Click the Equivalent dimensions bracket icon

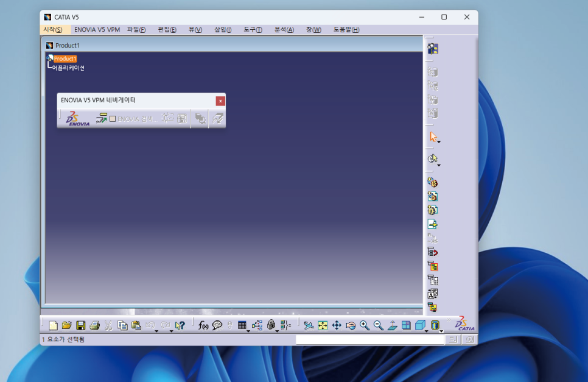285,325
